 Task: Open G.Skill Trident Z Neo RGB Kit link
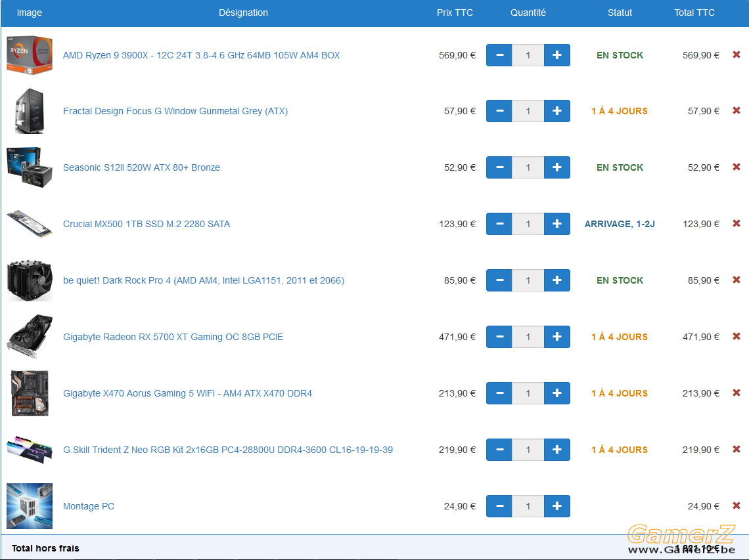[228, 450]
